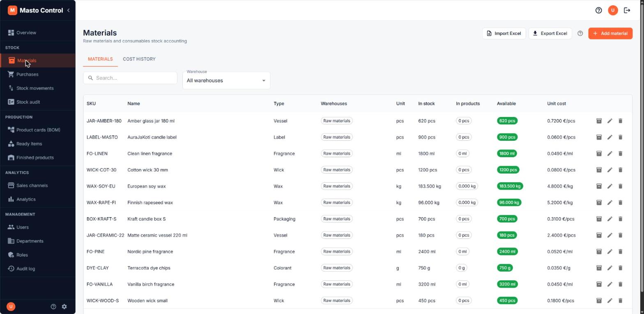Archive the Cotton wick 30 mm row
Image resolution: width=644 pixels, height=314 pixels.
(599, 170)
